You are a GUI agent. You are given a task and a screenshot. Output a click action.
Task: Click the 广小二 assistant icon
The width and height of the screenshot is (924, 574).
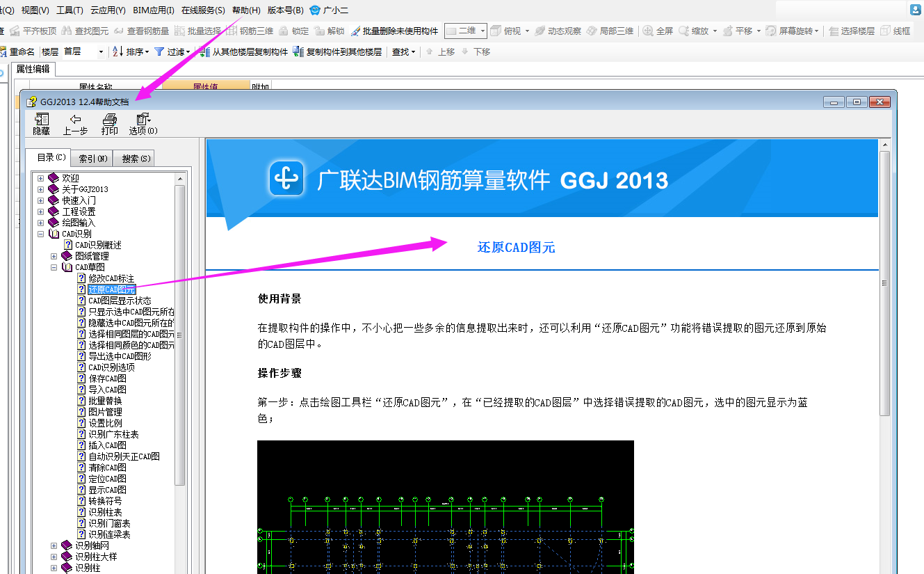[316, 10]
